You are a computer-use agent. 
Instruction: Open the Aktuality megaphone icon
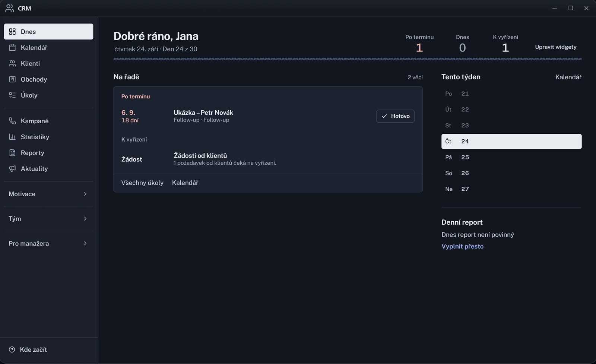point(12,169)
